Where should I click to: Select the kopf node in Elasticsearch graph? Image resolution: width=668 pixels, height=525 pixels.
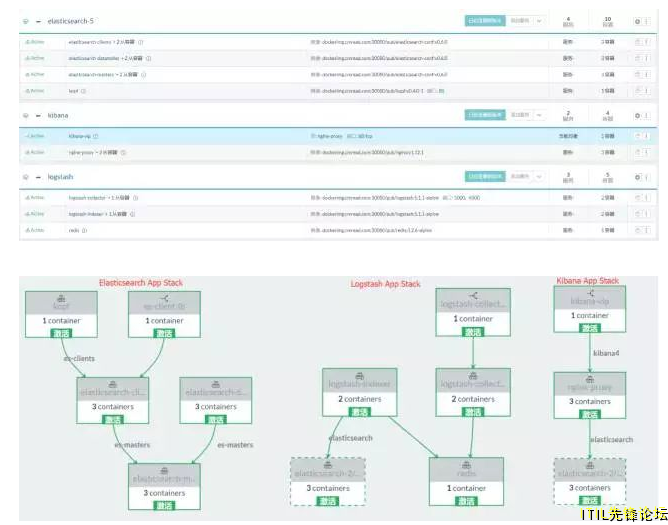tap(61, 314)
